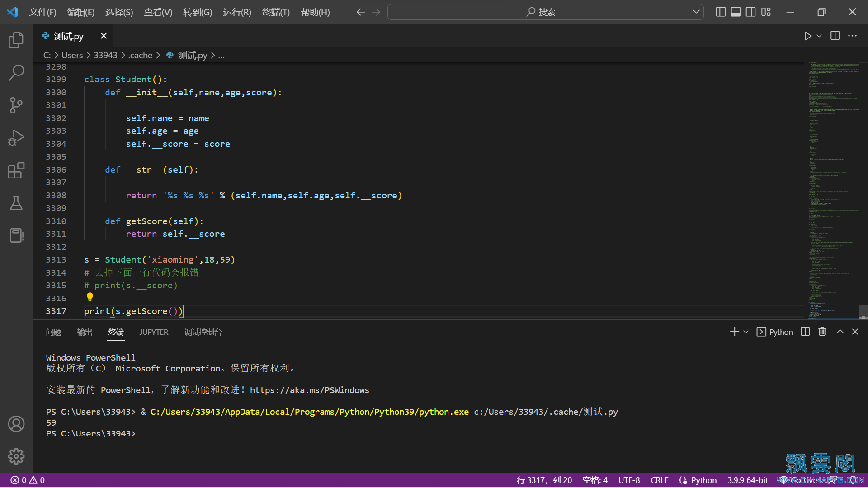Expand the C: breadcrumb segment
Screen dimensions: 868x488
click(x=47, y=55)
